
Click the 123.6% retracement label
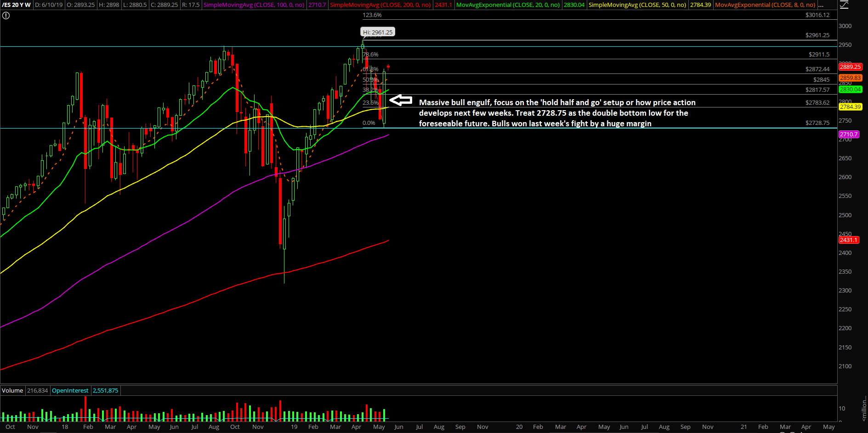[372, 15]
